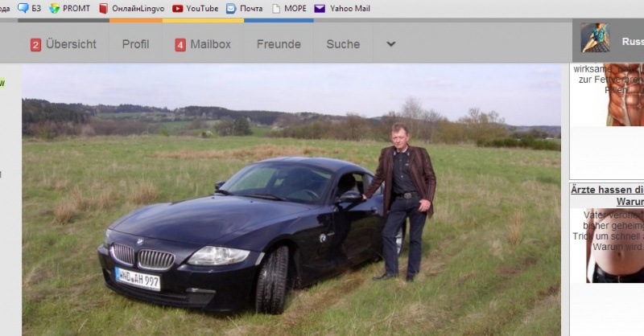Image resolution: width=644 pixels, height=336 pixels.
Task: Open the Freunde page
Action: [279, 44]
